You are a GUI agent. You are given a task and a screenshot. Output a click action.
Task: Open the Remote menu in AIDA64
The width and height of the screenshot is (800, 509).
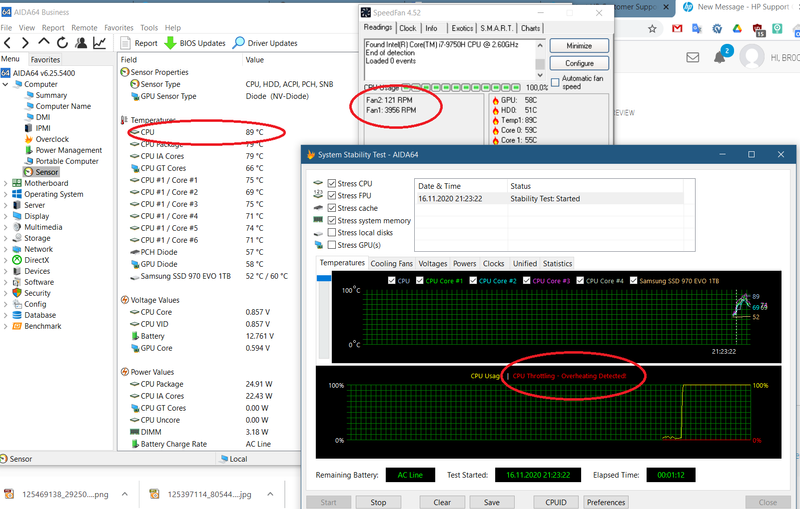(84, 28)
